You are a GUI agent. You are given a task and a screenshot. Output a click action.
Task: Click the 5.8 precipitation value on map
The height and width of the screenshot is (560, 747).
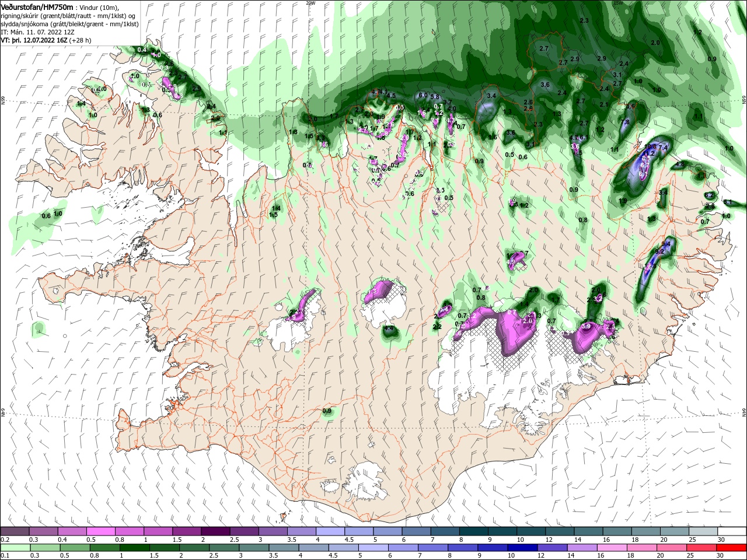(435, 97)
